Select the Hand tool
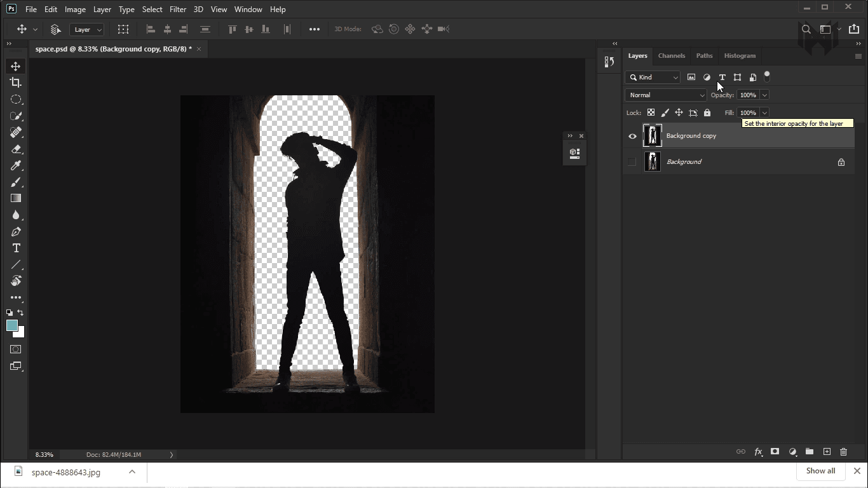The image size is (868, 488). (16, 281)
